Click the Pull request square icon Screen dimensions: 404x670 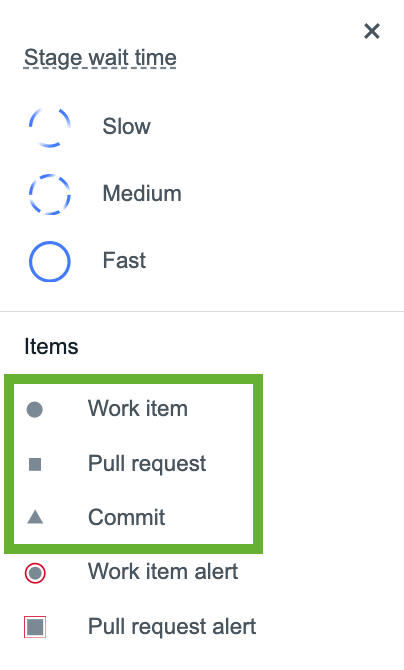point(35,464)
